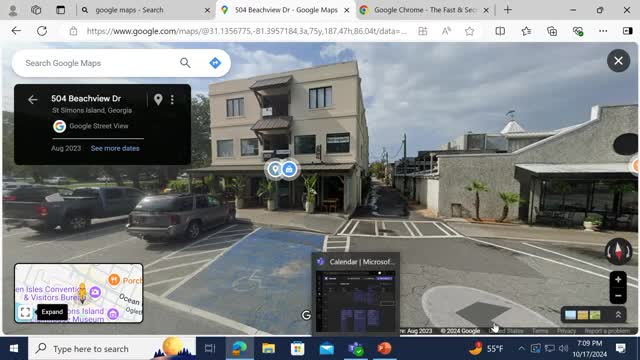The image size is (640, 360).
Task: Toggle split screen icon in the Edge toolbar
Action: point(500,31)
